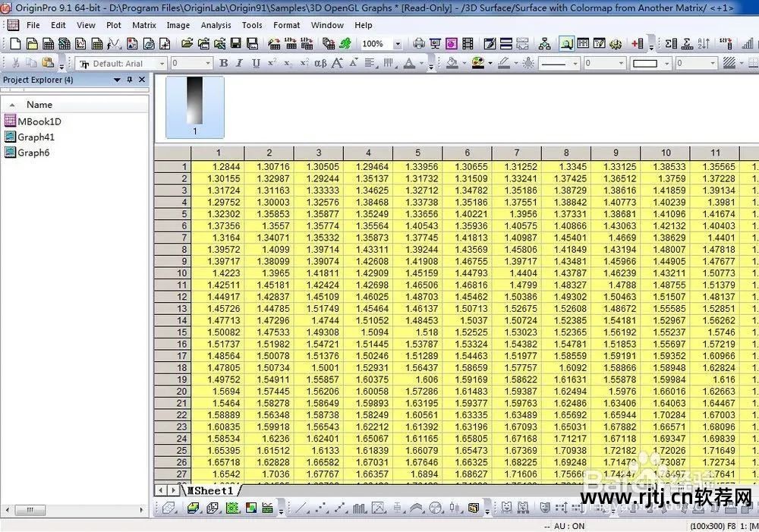
Task: Toggle Subscript formatting
Action: (288, 63)
